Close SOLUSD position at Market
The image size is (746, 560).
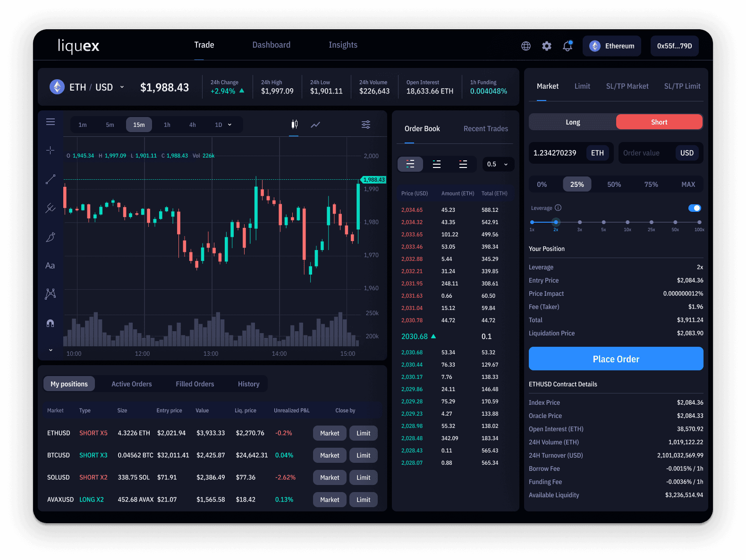click(x=330, y=477)
